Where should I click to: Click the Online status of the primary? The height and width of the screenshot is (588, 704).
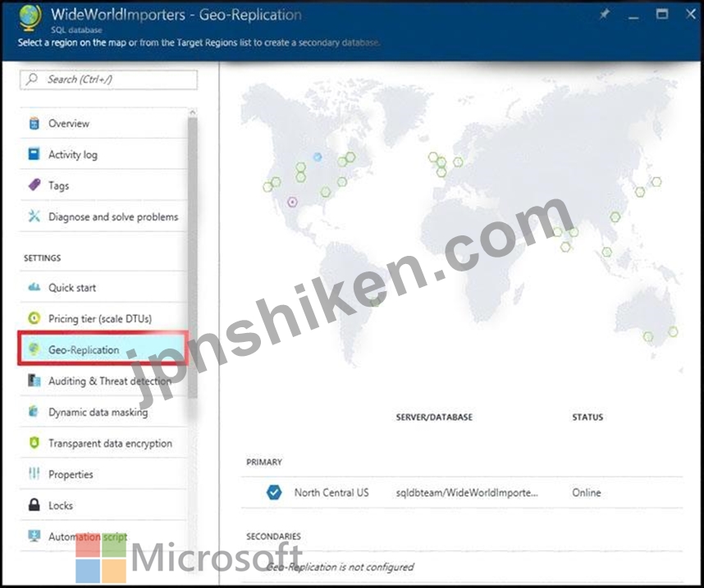[587, 492]
